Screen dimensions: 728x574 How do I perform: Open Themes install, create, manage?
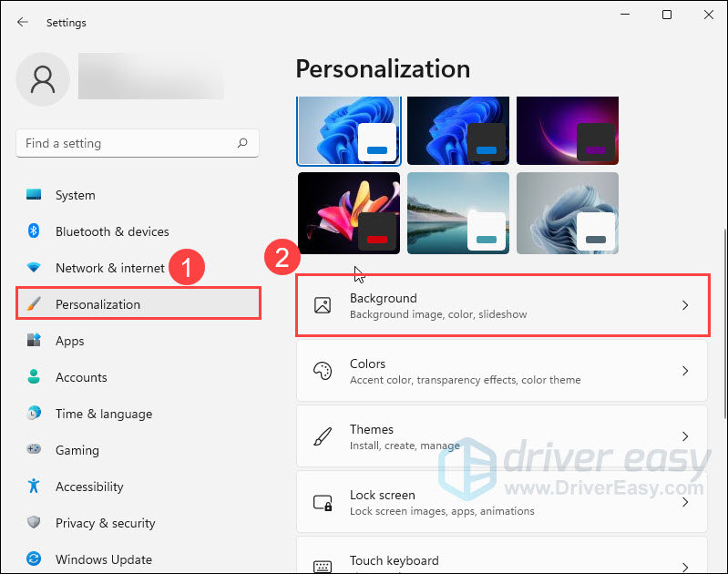point(502,436)
